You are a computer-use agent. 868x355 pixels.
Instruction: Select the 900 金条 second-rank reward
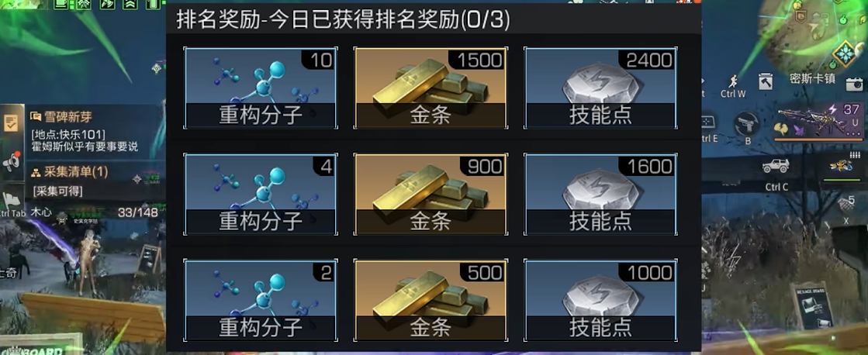[x=431, y=194]
